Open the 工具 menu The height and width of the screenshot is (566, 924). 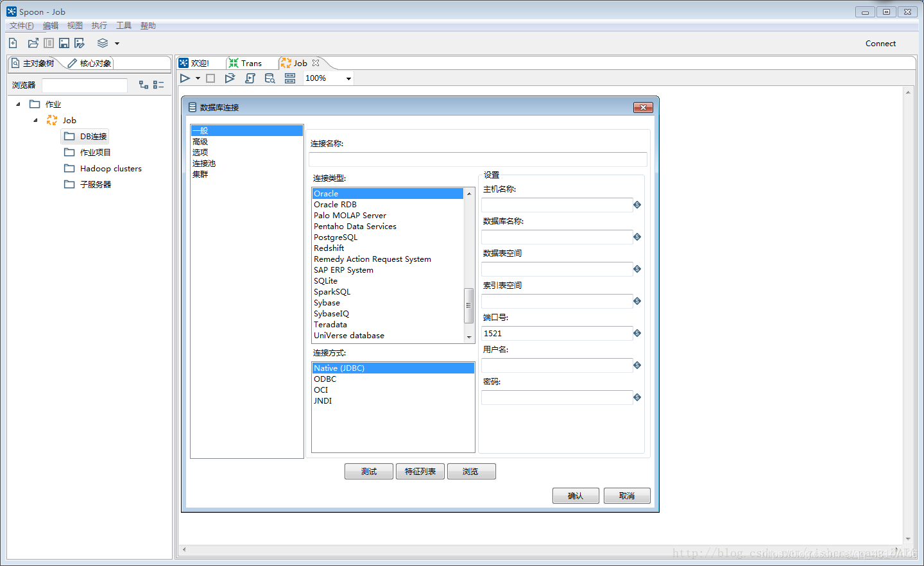pyautogui.click(x=123, y=26)
